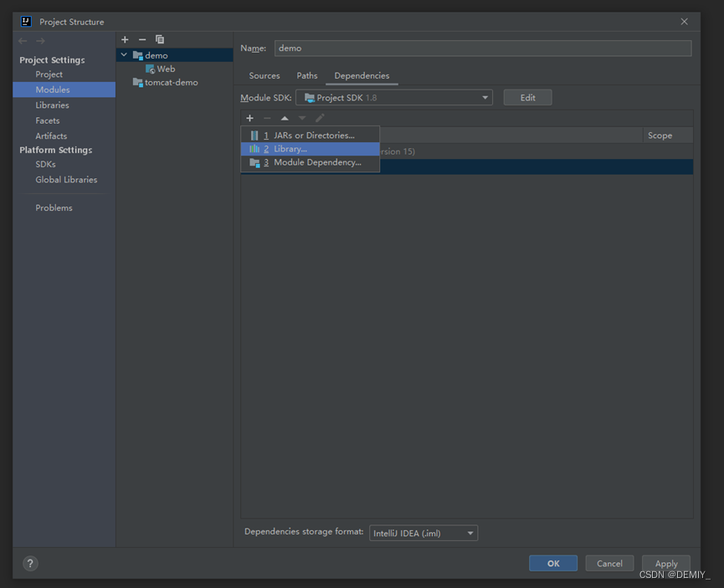Close the Project Structure dialog
Screen dimensions: 724x588
[x=685, y=22]
